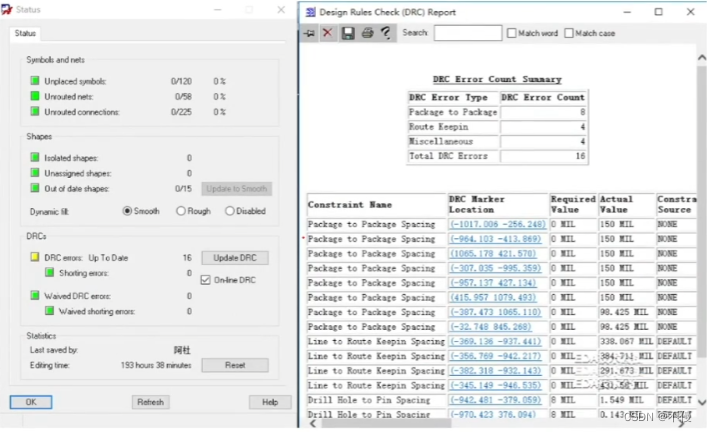Click the Package to Package summary row label
The image size is (707, 432).
[x=453, y=112]
